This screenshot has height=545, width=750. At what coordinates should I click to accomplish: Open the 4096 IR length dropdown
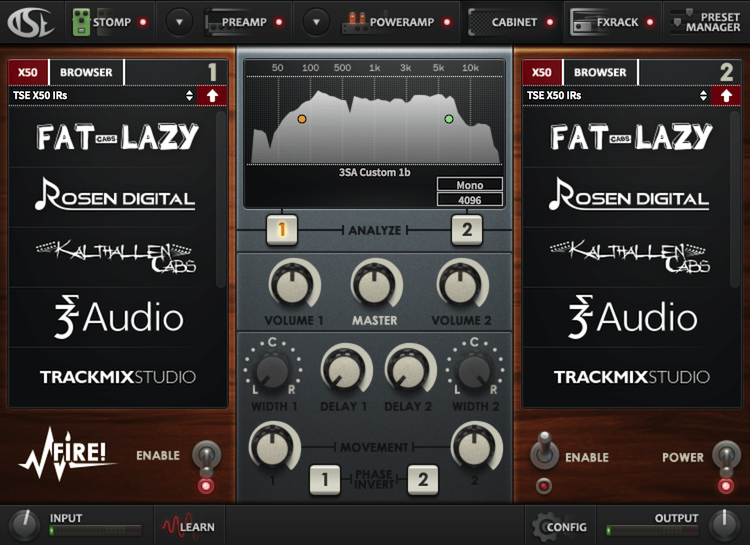point(470,200)
